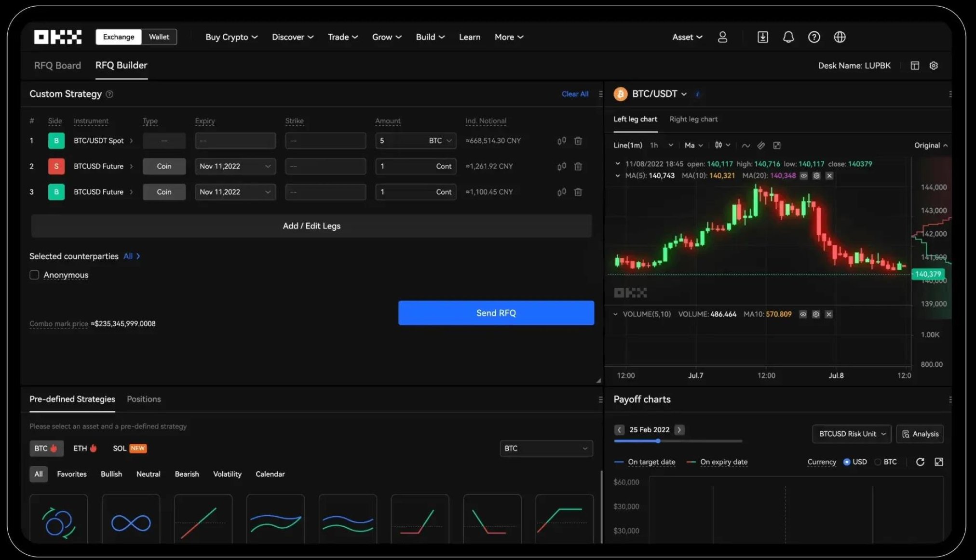The width and height of the screenshot is (976, 560).
Task: Expand the BTCUSD Risk Unit dropdown
Action: (x=851, y=434)
